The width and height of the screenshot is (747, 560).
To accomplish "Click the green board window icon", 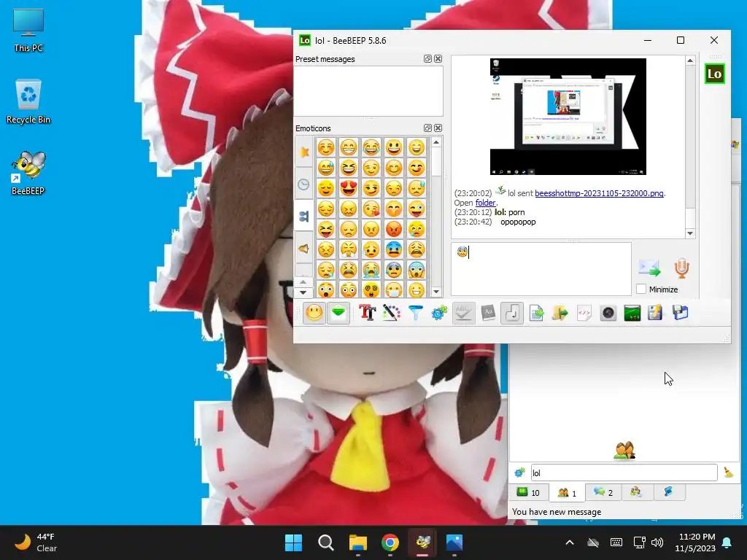I will 632,313.
